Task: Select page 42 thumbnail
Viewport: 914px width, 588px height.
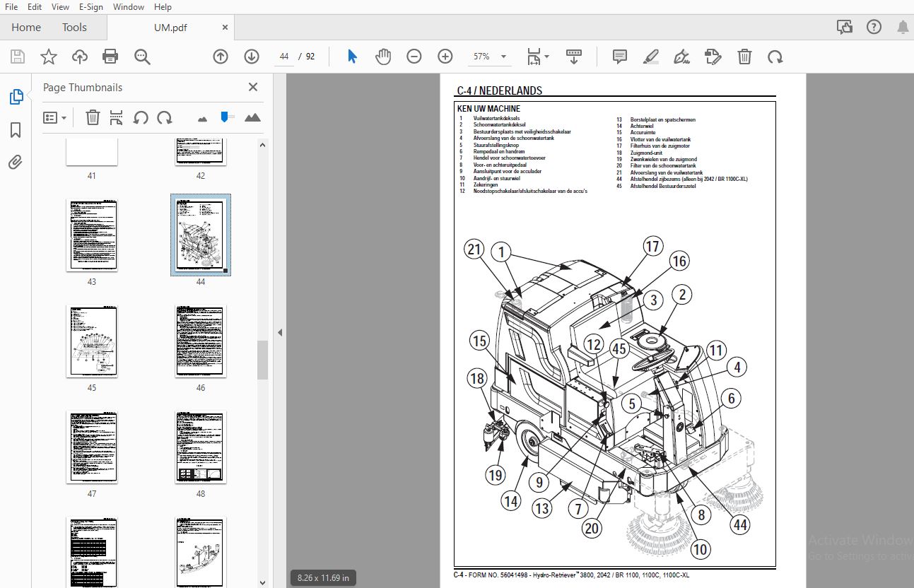Action: coord(201,151)
